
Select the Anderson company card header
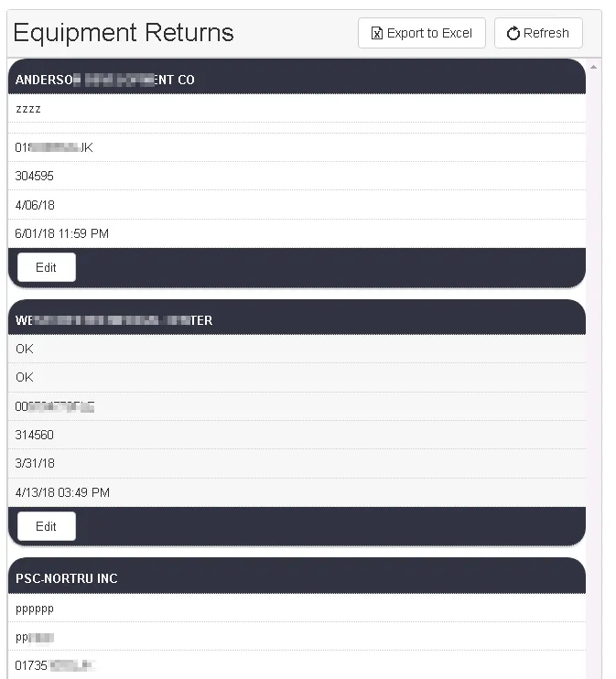point(297,80)
